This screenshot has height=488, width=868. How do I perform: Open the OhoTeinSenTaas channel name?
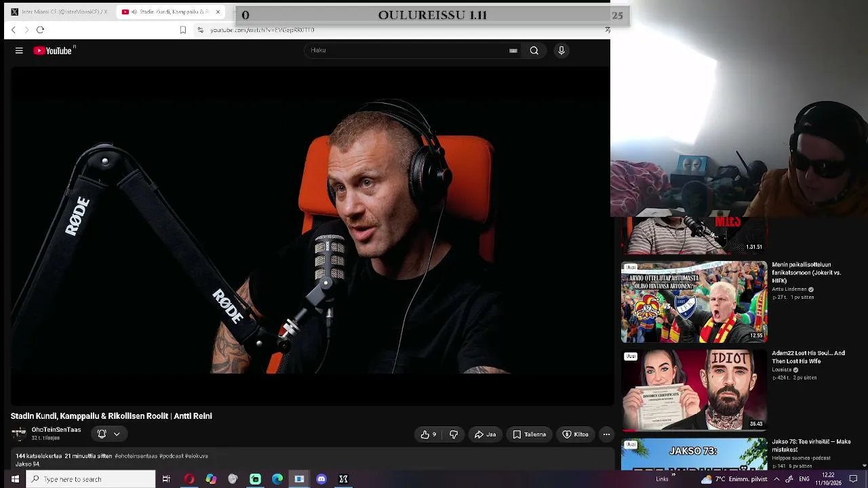tap(56, 430)
